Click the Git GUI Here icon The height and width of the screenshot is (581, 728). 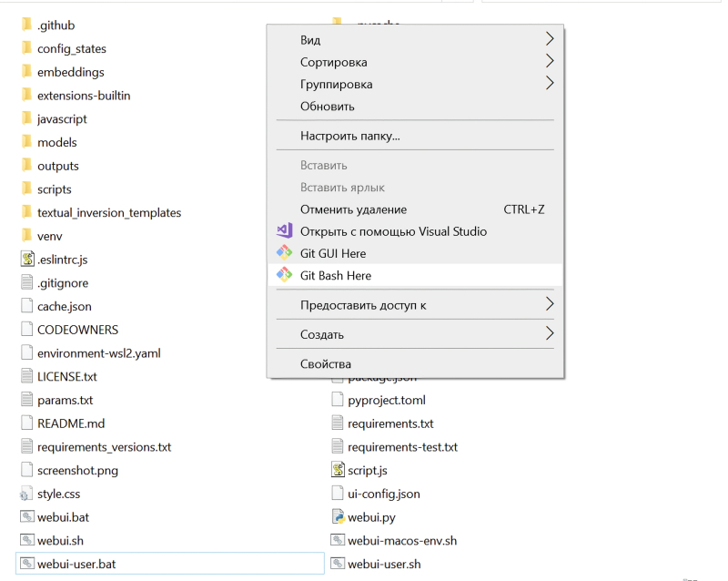click(x=285, y=253)
